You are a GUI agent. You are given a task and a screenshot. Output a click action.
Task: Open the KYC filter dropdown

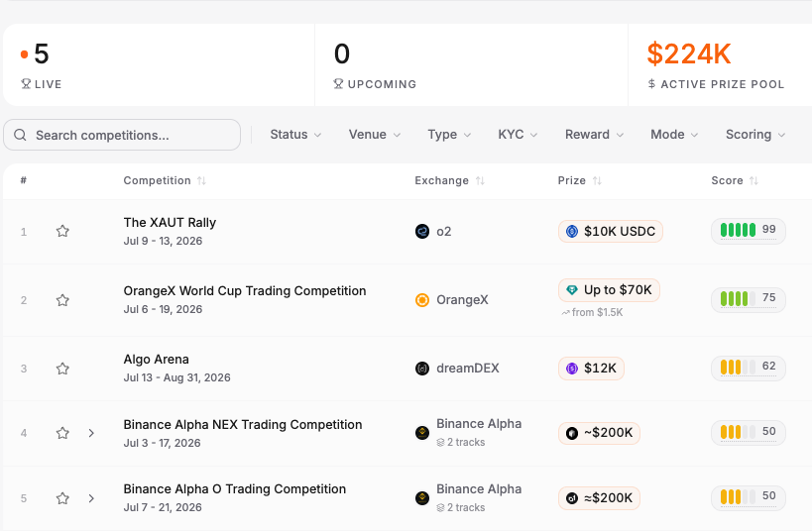click(x=518, y=135)
